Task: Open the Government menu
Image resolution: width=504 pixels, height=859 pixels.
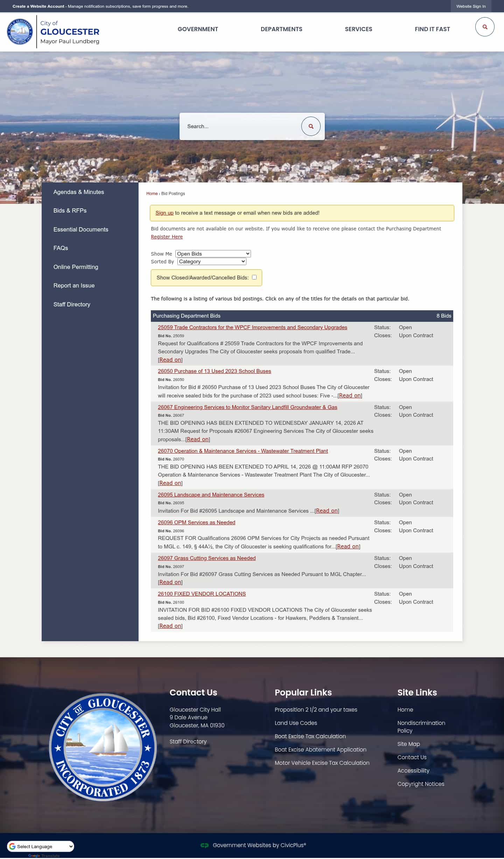Action: (x=198, y=29)
